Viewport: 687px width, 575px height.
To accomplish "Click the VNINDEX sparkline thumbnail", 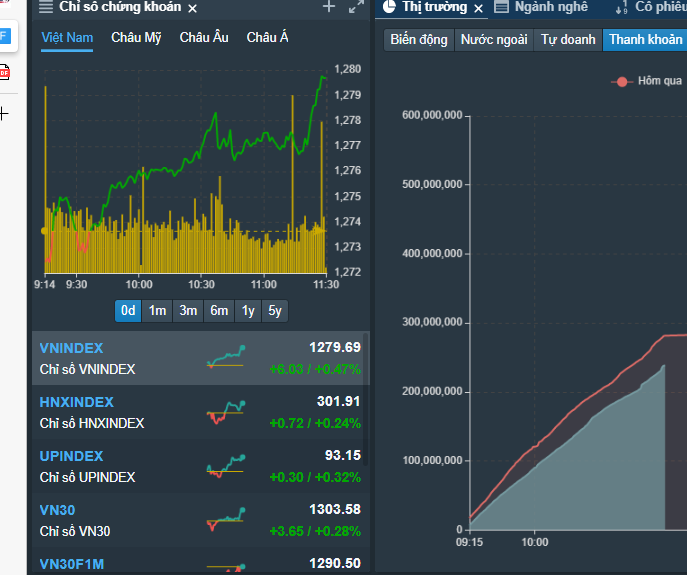I will point(226,357).
